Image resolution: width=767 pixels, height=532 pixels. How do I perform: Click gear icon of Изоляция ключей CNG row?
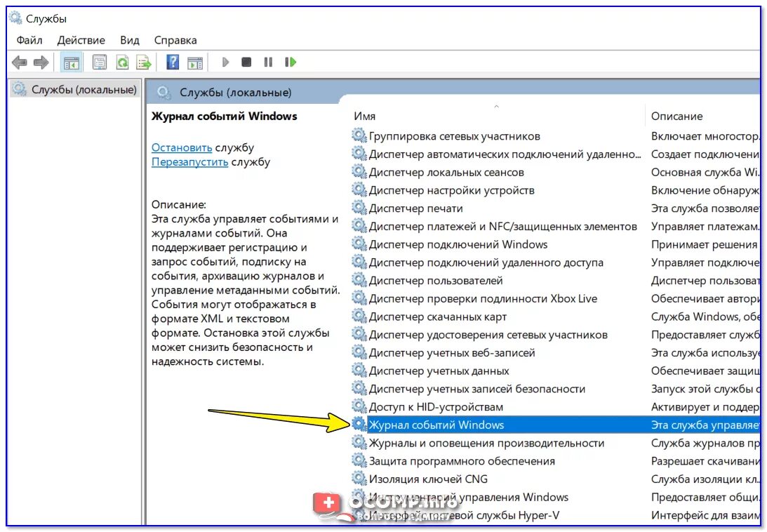click(359, 478)
